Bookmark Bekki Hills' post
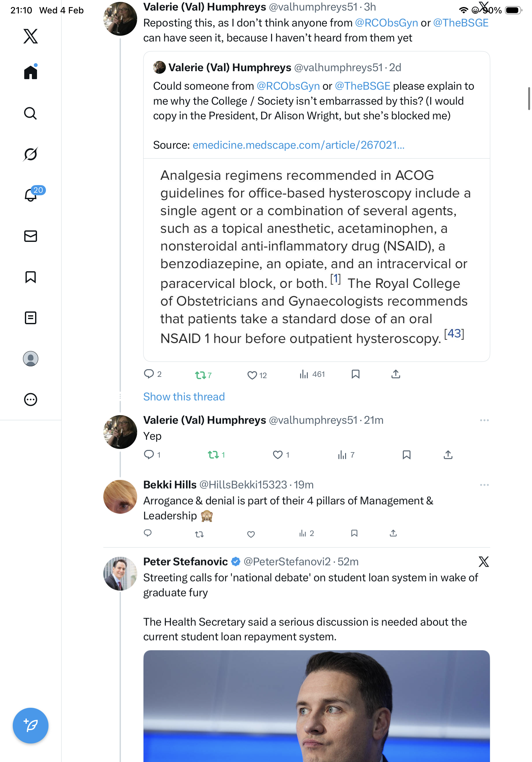Image resolution: width=532 pixels, height=762 pixels. [354, 533]
